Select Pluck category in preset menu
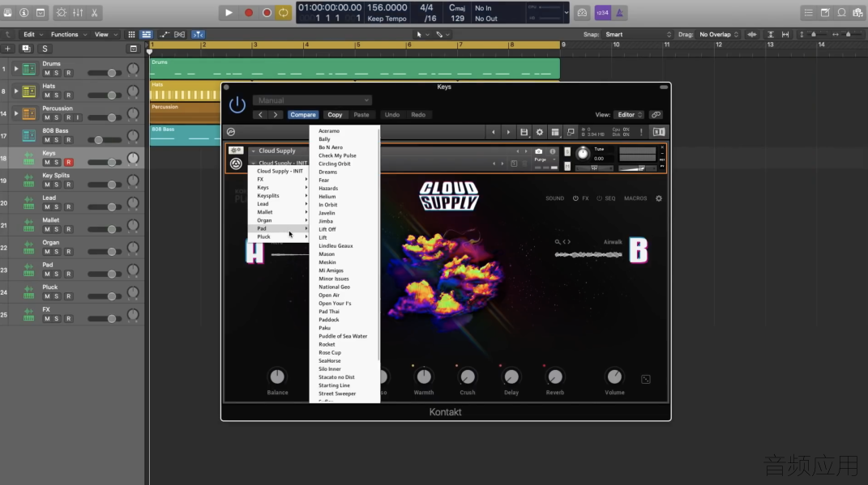868x485 pixels. click(278, 236)
